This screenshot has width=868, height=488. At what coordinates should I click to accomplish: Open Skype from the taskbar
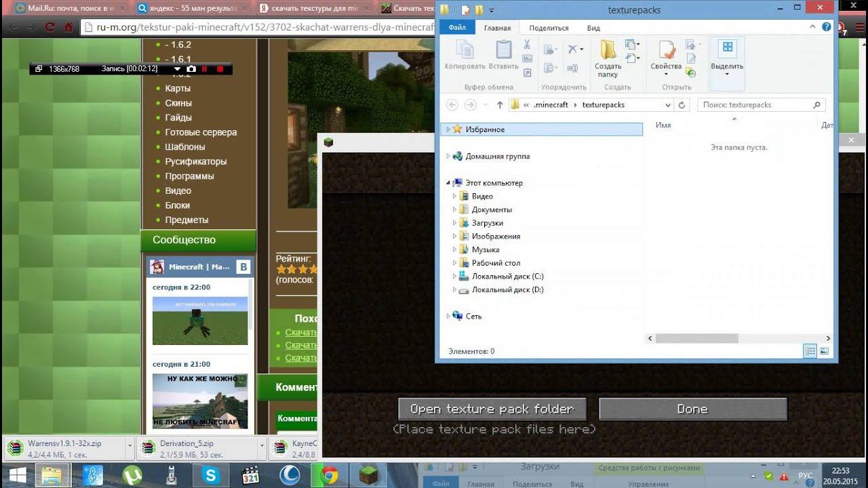pyautogui.click(x=211, y=476)
